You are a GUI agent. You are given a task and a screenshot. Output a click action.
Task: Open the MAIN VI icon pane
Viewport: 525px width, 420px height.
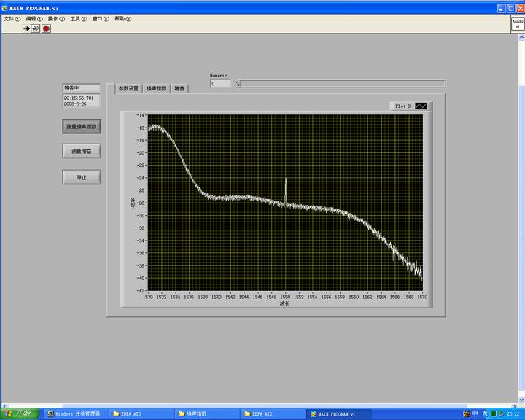(x=518, y=24)
